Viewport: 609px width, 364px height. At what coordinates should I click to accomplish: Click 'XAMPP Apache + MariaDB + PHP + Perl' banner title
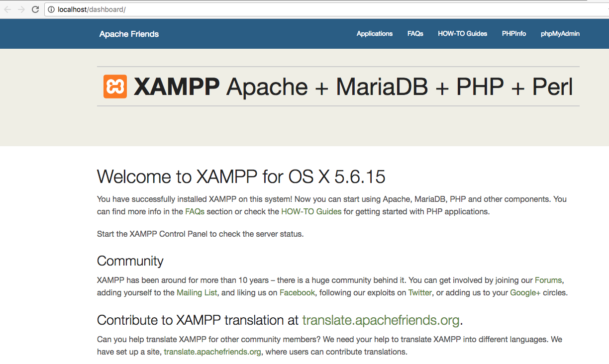pos(353,87)
